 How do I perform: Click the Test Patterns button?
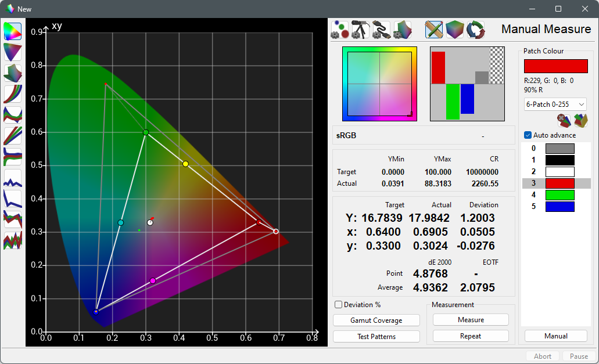point(376,336)
